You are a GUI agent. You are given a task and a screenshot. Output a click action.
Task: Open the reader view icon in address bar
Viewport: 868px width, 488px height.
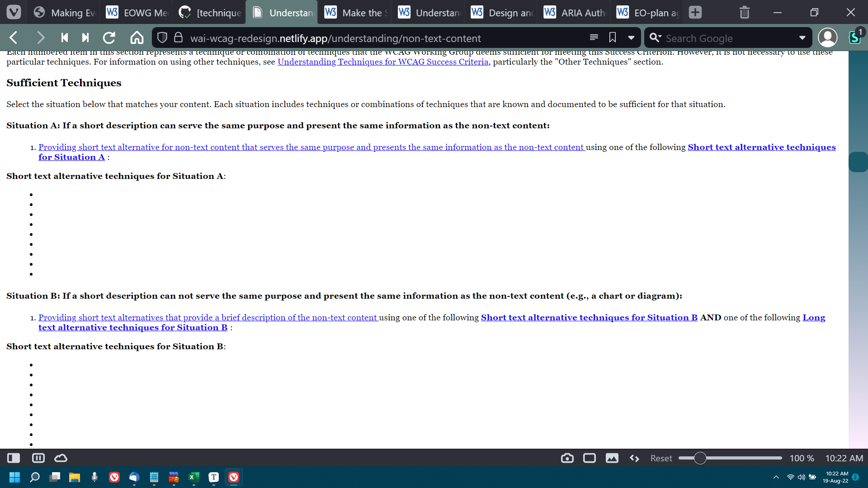coord(594,38)
